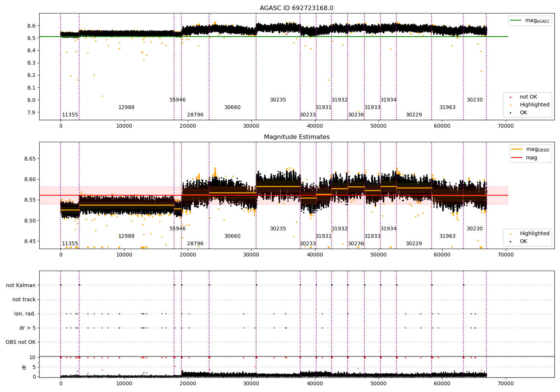Click OBSID label 31932 in Magnitude Estimates plot
560x392 pixels.
[340, 229]
